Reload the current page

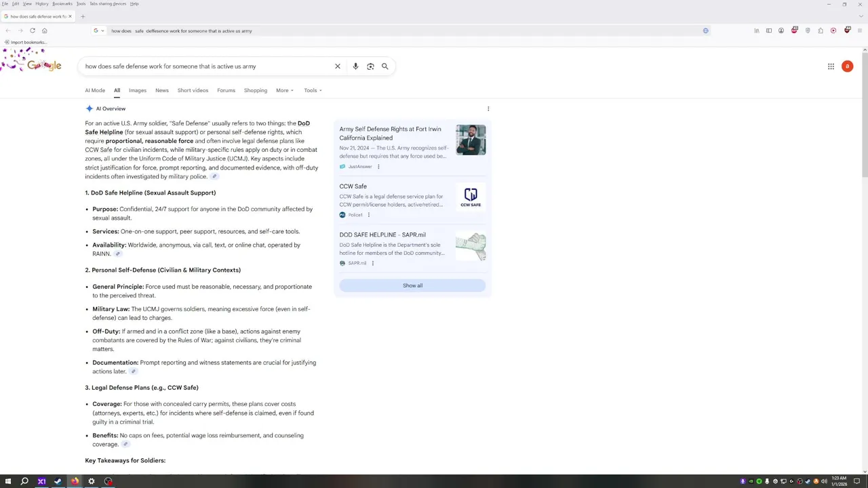(32, 30)
